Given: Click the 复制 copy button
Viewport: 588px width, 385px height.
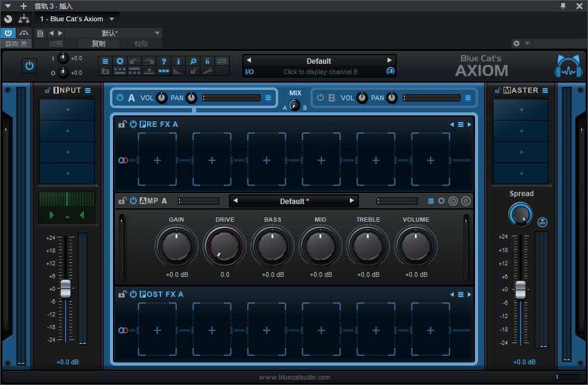Looking at the screenshot, I should [98, 44].
